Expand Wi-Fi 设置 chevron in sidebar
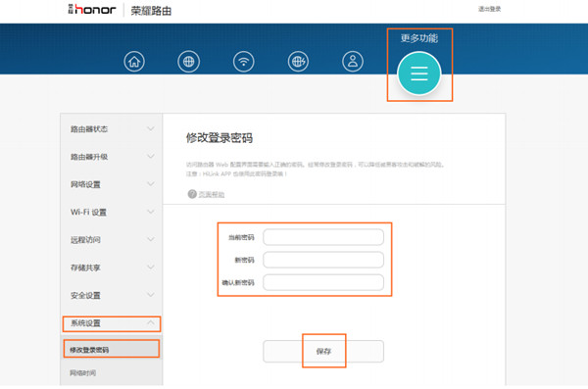Screen dimensions: 588x389 (x=151, y=212)
